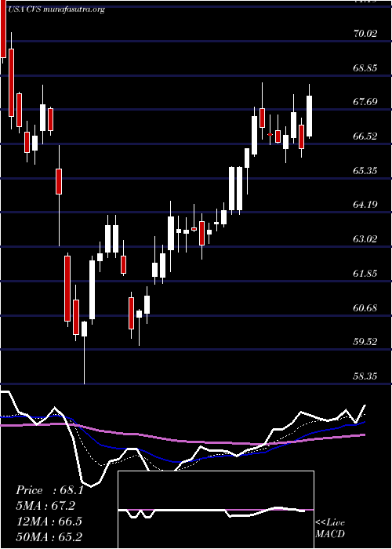Click the 68.85 price axis label
The width and height of the screenshot is (392, 549).
[x=365, y=68]
